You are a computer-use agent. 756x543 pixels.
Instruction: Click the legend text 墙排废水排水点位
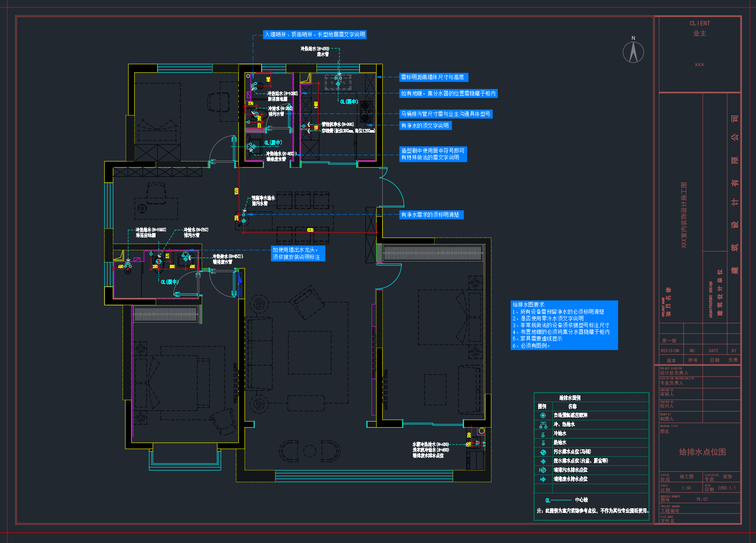point(571,479)
